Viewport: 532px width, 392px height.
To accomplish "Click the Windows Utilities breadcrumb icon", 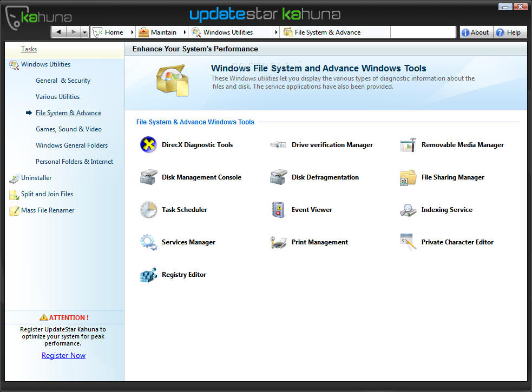I will [196, 32].
